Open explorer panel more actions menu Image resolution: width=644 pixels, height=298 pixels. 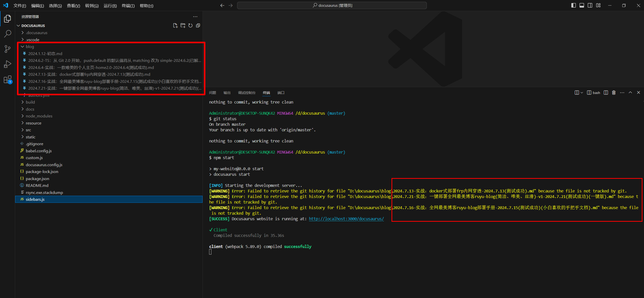click(x=195, y=17)
